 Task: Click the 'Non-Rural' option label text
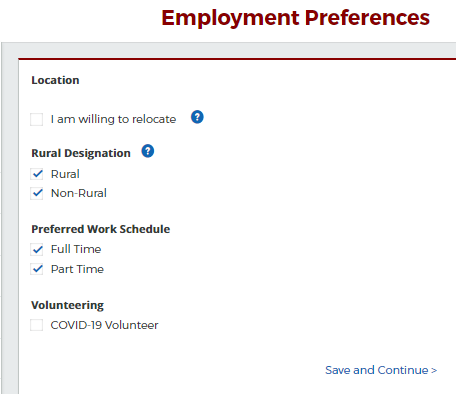tap(79, 193)
